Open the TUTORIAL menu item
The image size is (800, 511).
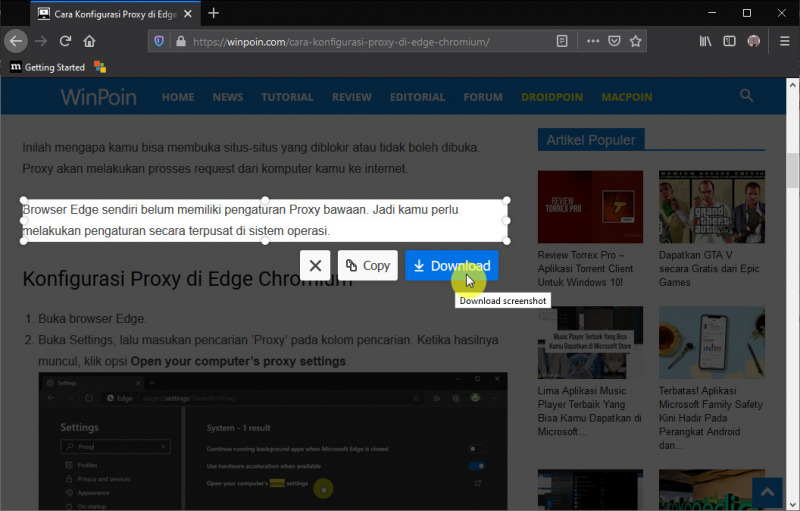(x=287, y=97)
